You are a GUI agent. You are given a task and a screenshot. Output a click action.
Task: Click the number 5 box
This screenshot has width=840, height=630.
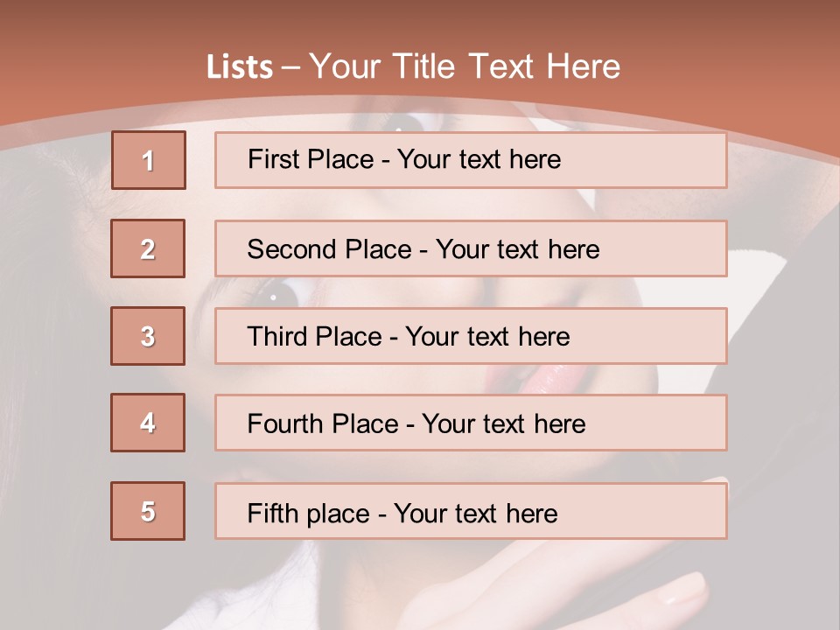(x=148, y=511)
